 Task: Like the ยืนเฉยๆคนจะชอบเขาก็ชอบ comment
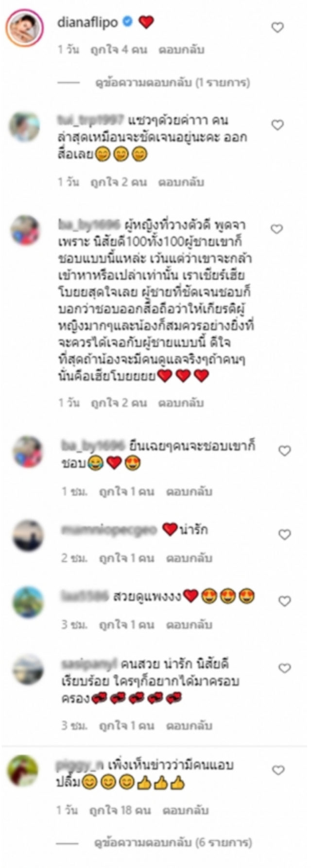pyautogui.click(x=285, y=451)
